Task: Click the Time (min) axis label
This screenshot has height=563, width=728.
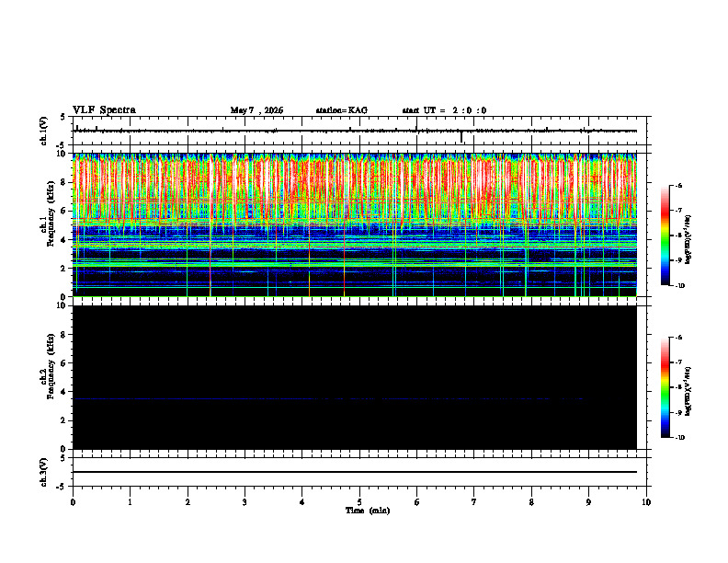Action: click(368, 511)
